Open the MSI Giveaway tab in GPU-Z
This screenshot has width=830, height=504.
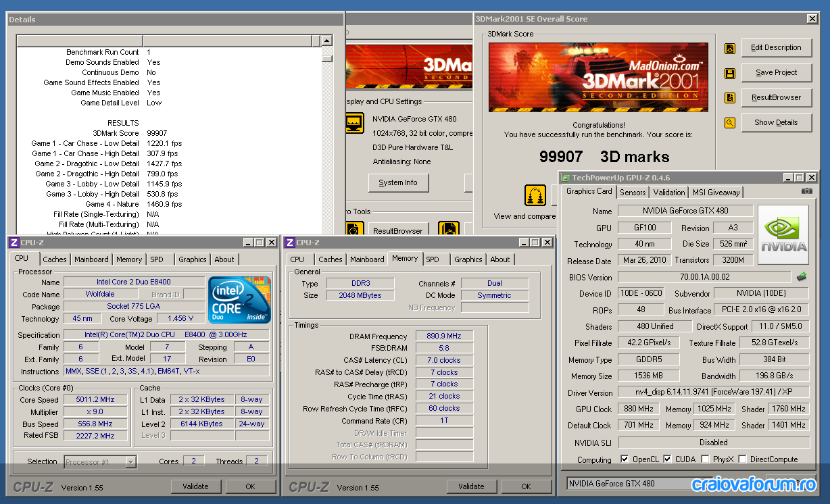tap(716, 193)
